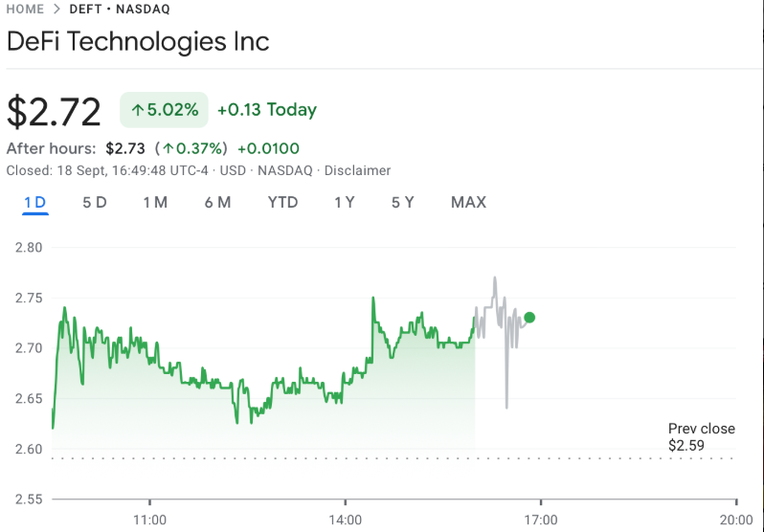This screenshot has height=532, width=764.
Task: Click the 5.02% change badge
Action: 164,110
